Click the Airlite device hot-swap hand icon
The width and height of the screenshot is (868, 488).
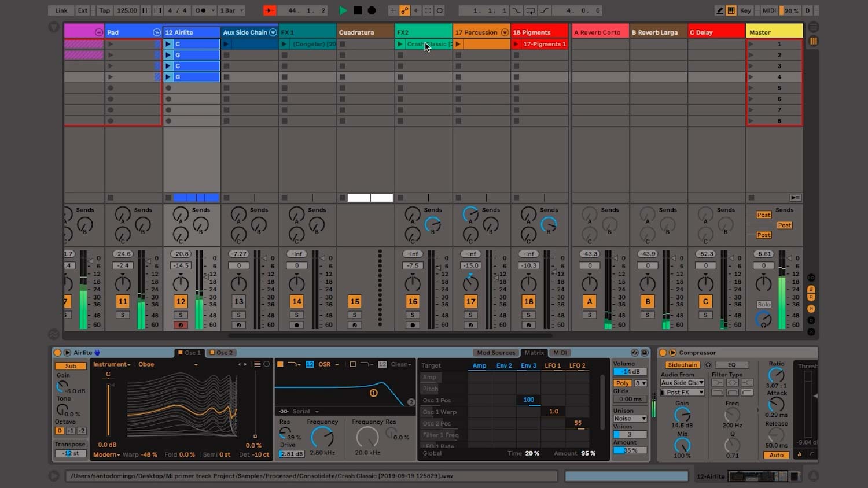point(97,353)
